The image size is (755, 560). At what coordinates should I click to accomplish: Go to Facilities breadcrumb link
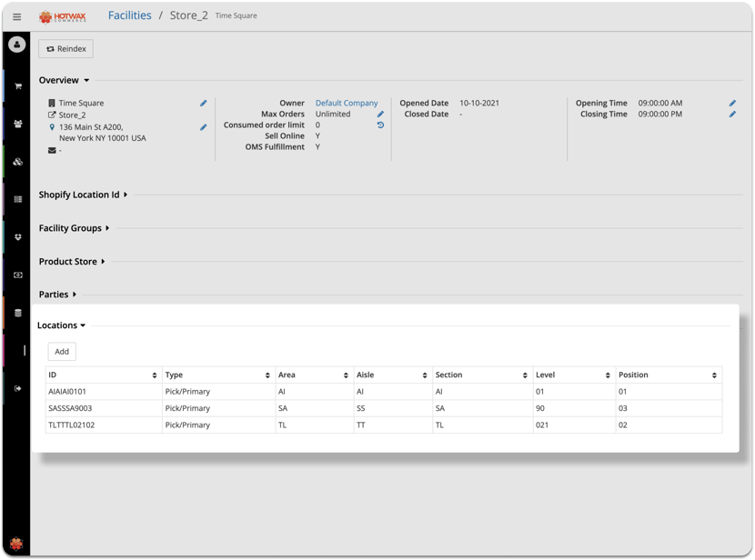coord(129,15)
